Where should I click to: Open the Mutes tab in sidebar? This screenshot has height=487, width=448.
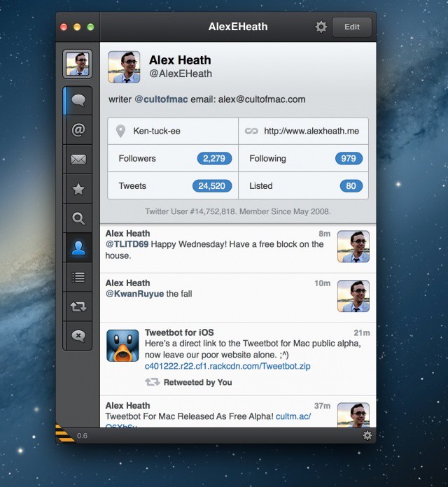point(78,336)
